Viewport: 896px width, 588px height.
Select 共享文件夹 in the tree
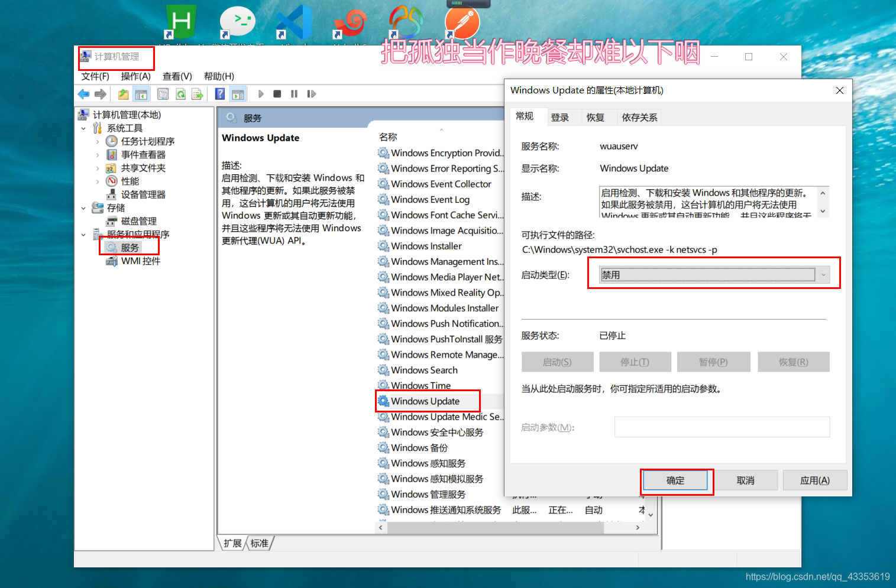(143, 168)
